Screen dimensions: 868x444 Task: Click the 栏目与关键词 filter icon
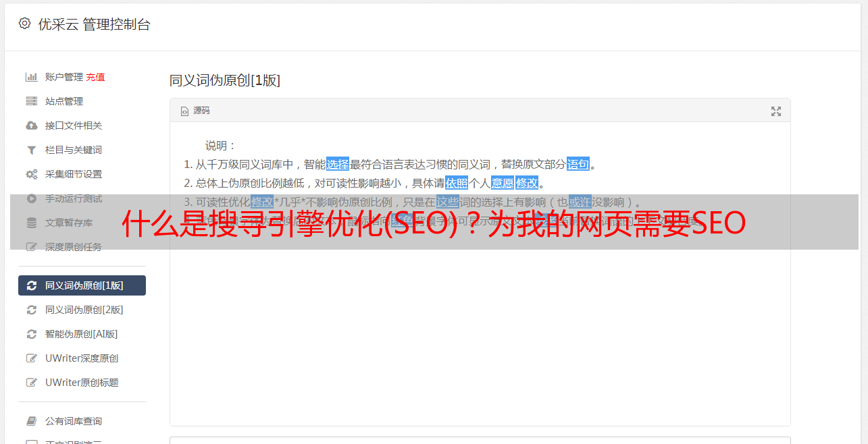click(x=31, y=150)
